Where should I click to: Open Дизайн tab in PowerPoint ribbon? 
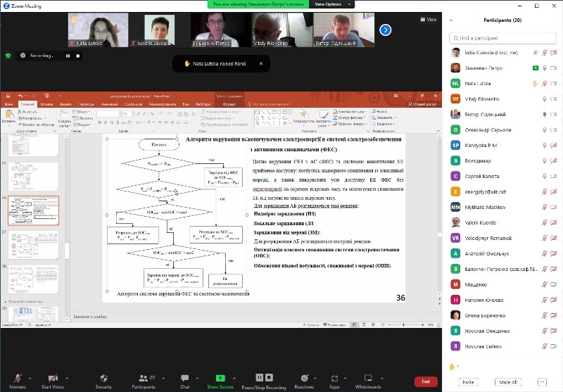click(x=65, y=104)
